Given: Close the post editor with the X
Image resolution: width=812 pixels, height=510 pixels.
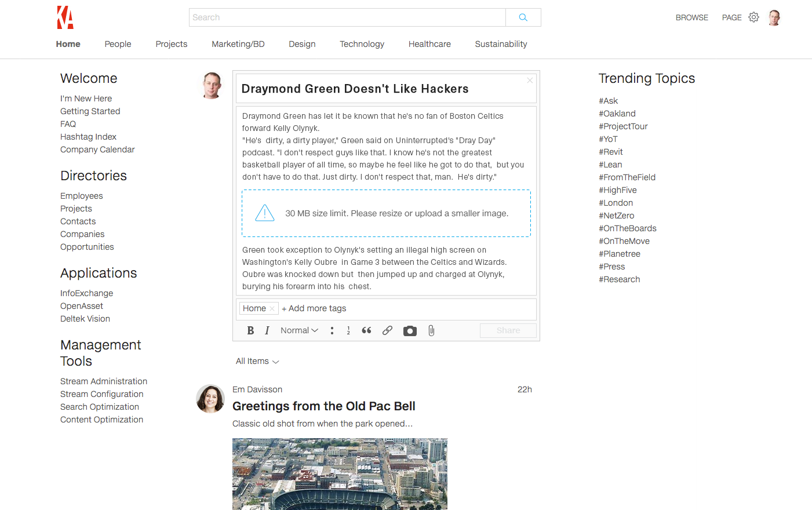Looking at the screenshot, I should click(530, 81).
